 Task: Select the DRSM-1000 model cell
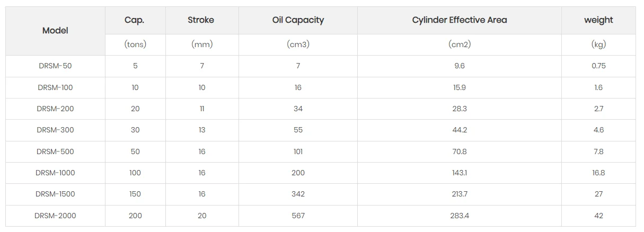pos(55,173)
